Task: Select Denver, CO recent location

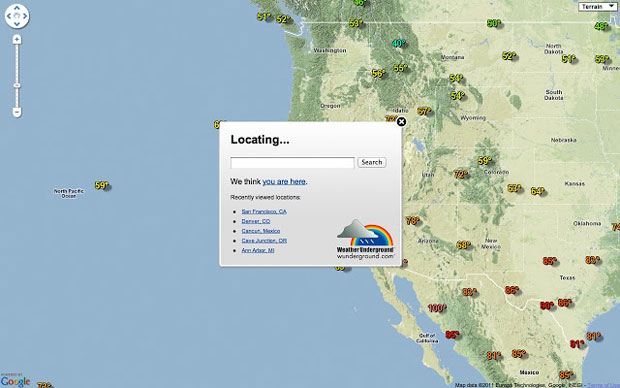Action: point(256,221)
